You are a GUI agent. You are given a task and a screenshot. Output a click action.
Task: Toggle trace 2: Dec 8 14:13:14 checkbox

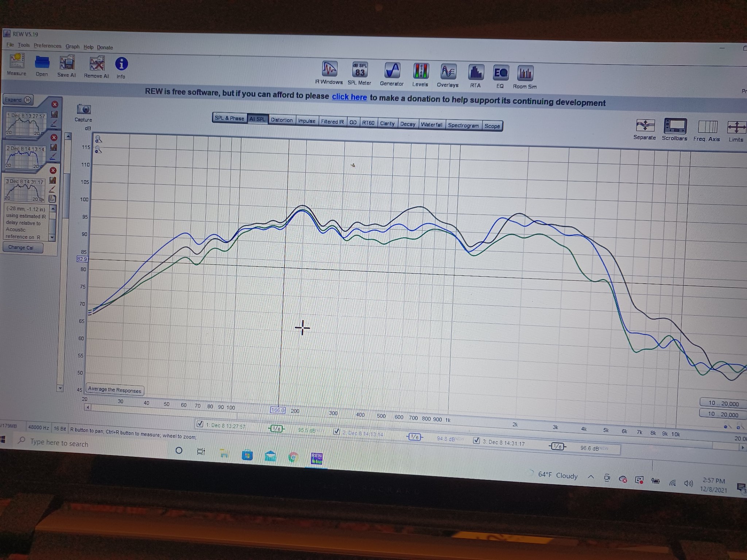(337, 432)
